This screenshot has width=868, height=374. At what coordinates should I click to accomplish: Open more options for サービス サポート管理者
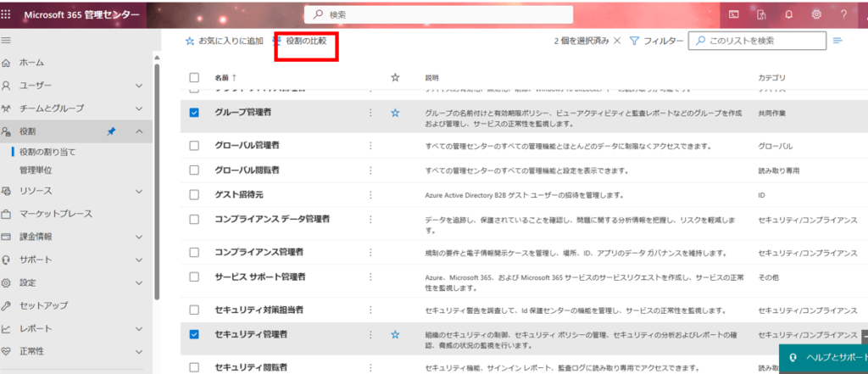370,276
